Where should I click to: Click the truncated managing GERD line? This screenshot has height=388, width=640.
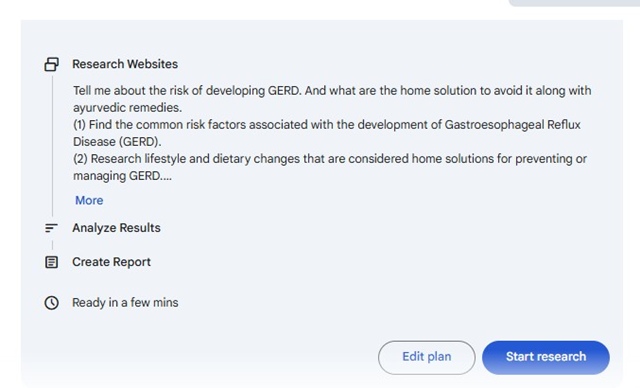click(x=122, y=176)
